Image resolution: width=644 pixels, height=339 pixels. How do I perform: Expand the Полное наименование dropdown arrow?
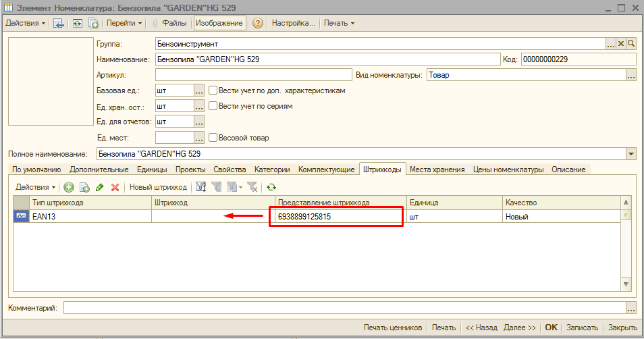tap(631, 155)
